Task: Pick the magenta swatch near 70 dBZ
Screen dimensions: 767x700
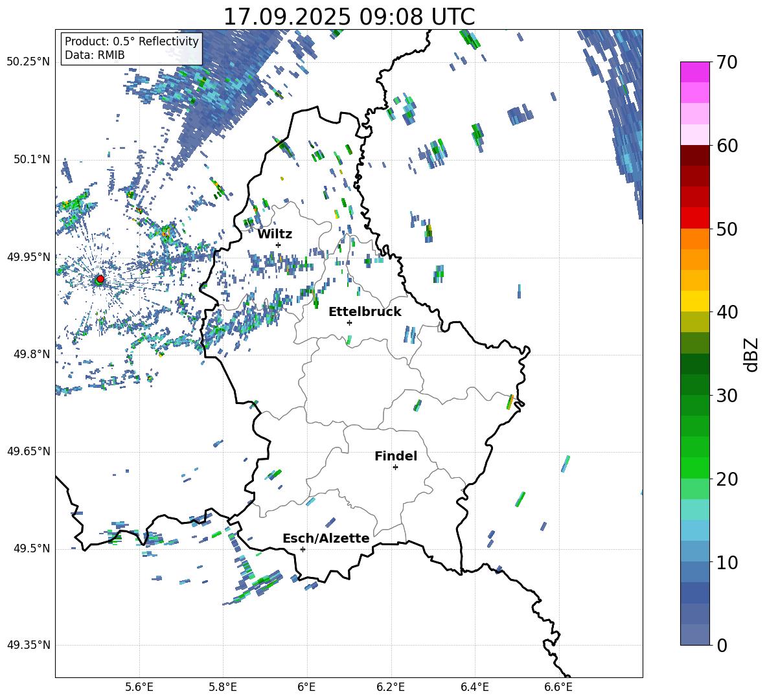Action: point(694,72)
